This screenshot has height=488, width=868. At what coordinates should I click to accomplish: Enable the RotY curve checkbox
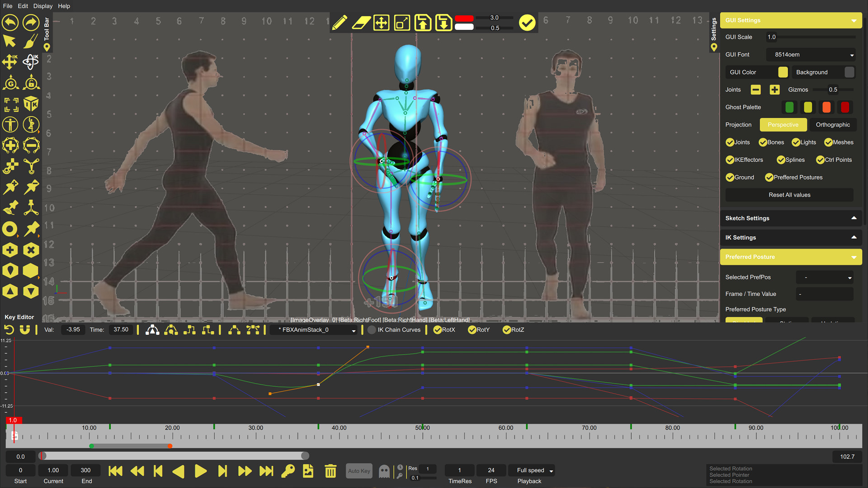(472, 330)
